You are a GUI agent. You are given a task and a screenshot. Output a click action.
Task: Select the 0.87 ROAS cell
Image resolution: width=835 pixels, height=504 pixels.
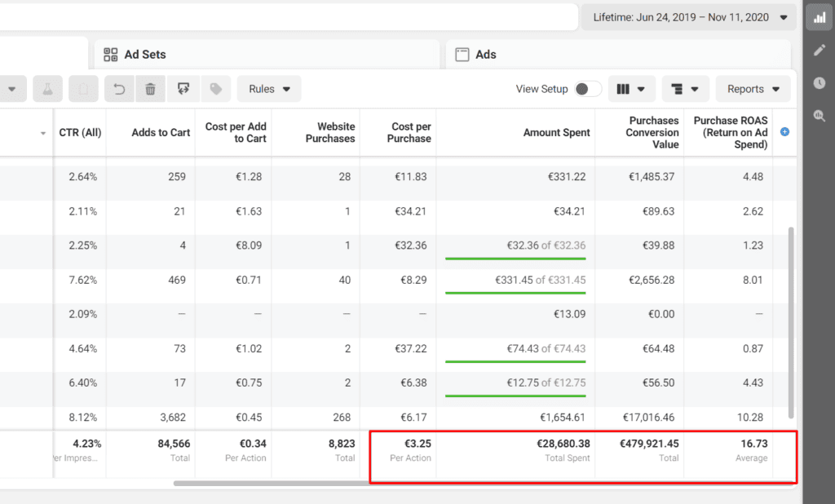click(x=753, y=349)
